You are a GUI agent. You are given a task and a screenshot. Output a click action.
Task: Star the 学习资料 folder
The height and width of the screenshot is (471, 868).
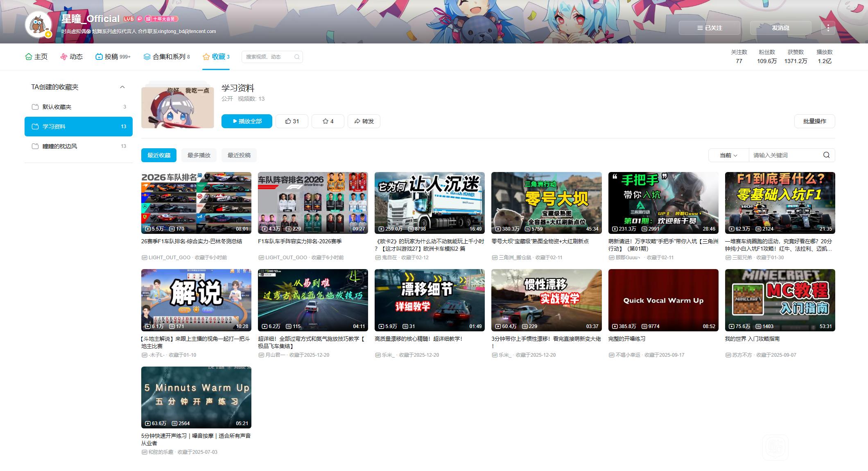[x=328, y=121]
